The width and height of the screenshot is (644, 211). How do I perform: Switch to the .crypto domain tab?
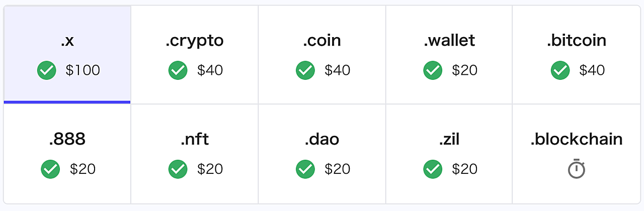point(194,54)
